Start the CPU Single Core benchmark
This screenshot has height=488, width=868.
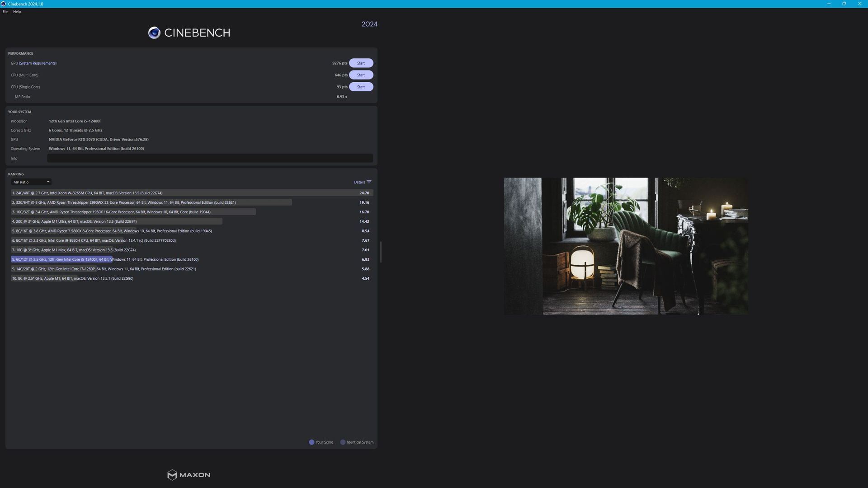(x=361, y=87)
